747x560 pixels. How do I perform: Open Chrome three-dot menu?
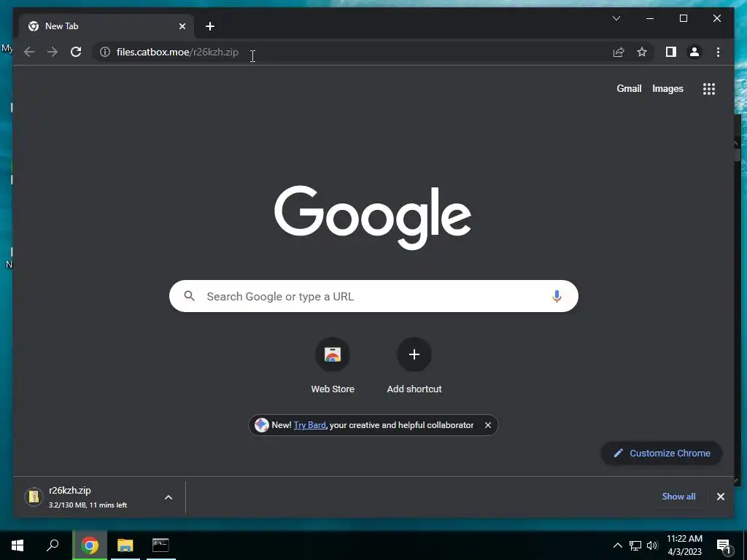click(718, 52)
